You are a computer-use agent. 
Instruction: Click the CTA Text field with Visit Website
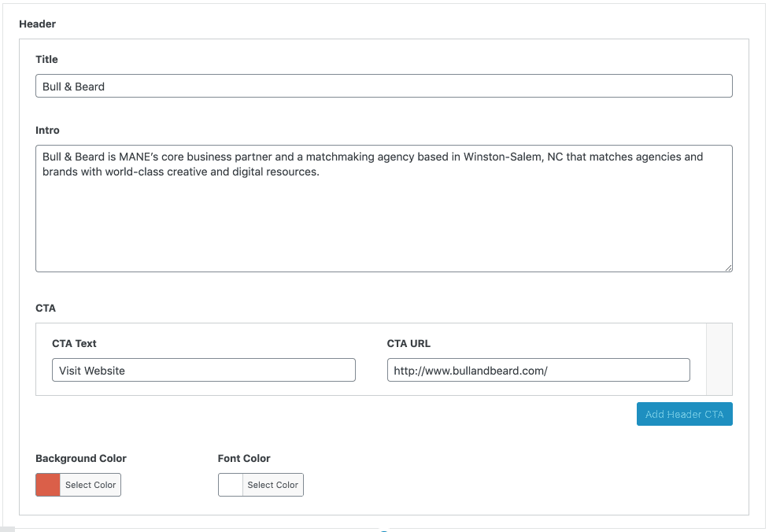(x=204, y=370)
